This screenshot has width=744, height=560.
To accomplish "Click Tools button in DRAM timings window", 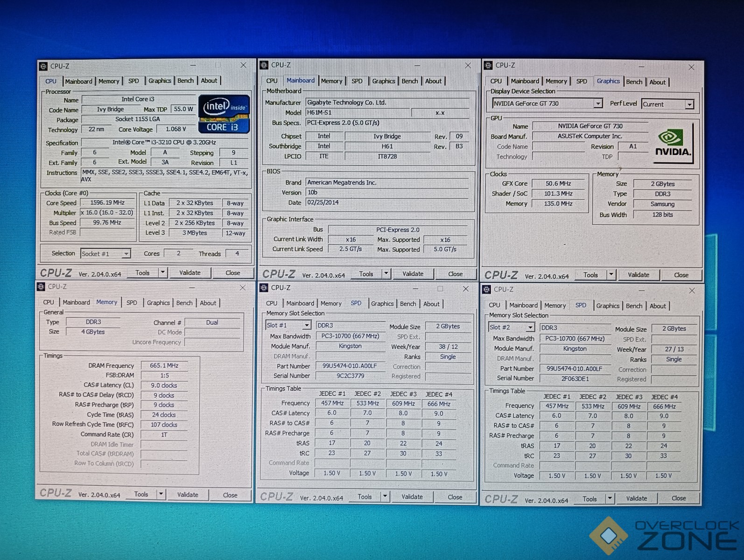I will 141,495.
